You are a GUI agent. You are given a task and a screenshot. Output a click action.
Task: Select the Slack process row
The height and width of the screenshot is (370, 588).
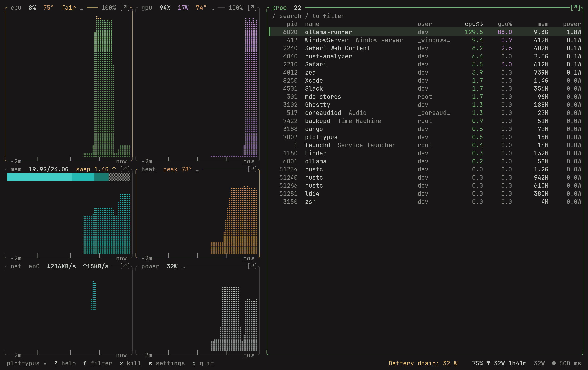[425, 88]
